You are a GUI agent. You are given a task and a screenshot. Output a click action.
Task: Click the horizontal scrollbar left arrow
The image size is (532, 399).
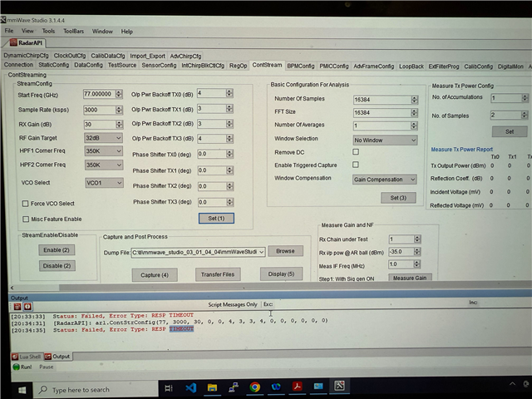12,288
